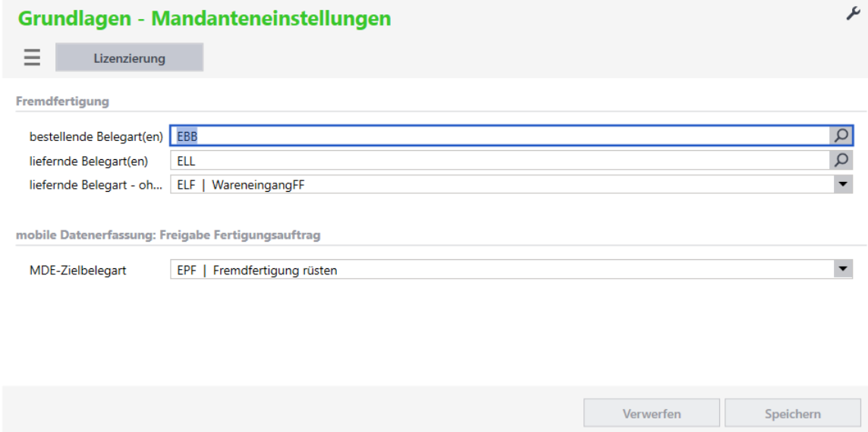Click magnifier icon beside ELL field

point(841,160)
